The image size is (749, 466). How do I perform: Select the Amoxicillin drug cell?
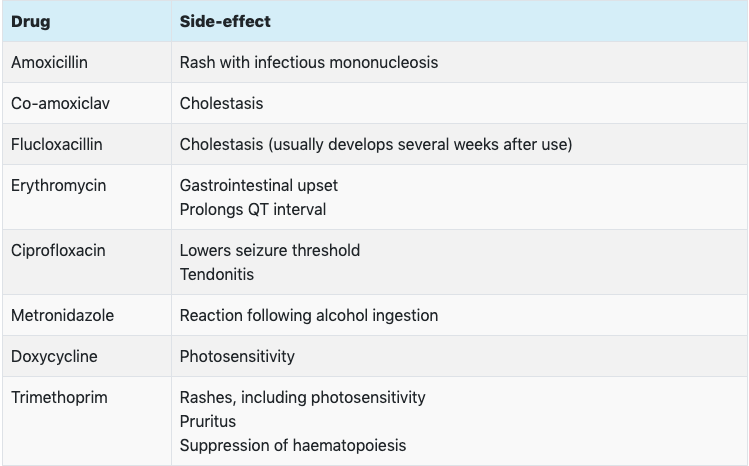(49, 62)
